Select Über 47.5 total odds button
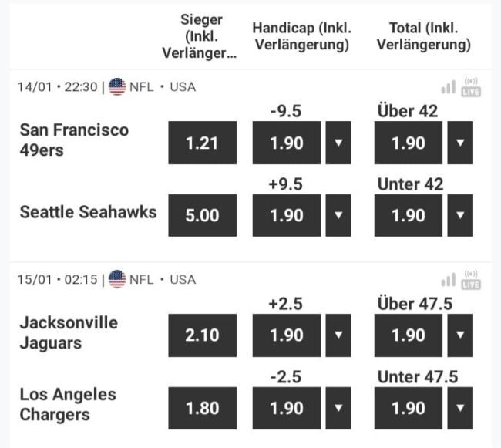501x448 pixels. point(408,335)
